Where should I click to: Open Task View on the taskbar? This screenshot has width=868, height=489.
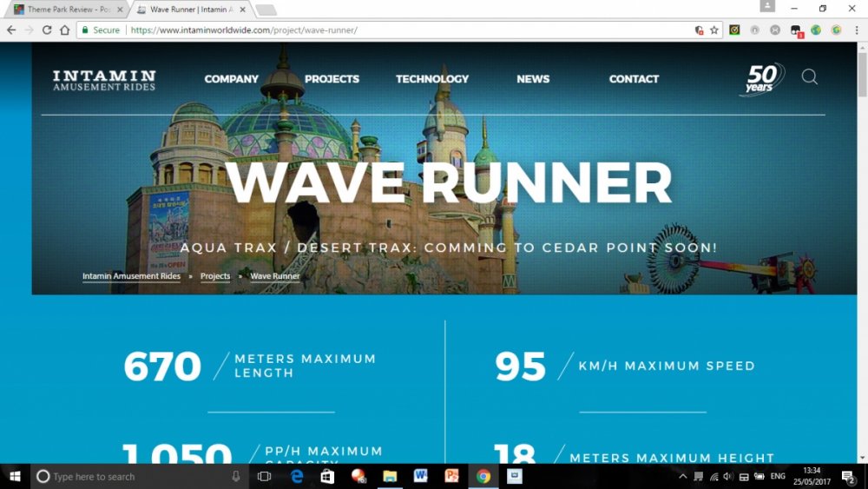click(265, 476)
